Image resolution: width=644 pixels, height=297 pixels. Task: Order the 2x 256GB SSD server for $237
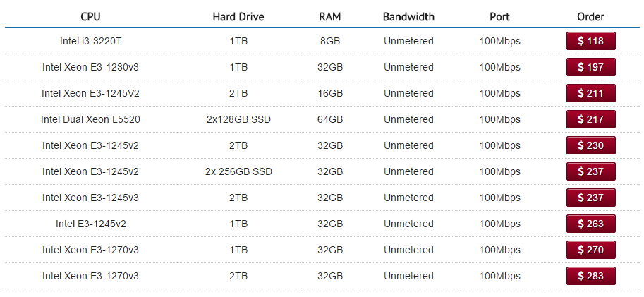pos(590,171)
